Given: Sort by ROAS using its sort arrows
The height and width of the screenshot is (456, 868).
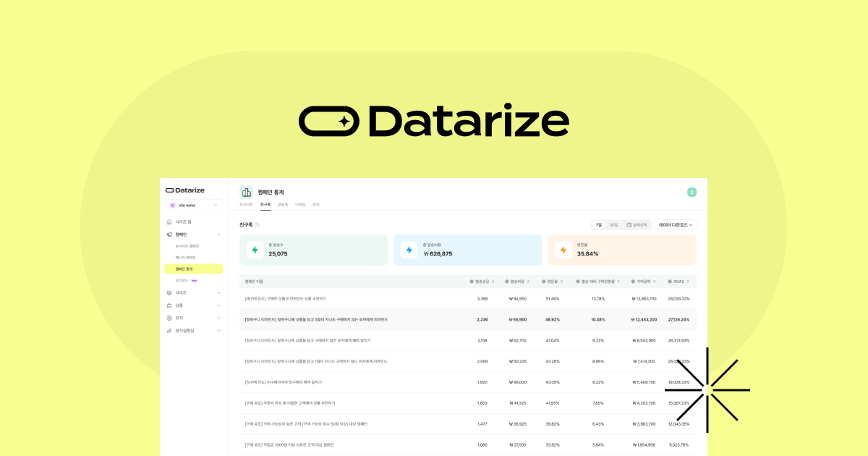Looking at the screenshot, I should coord(688,281).
